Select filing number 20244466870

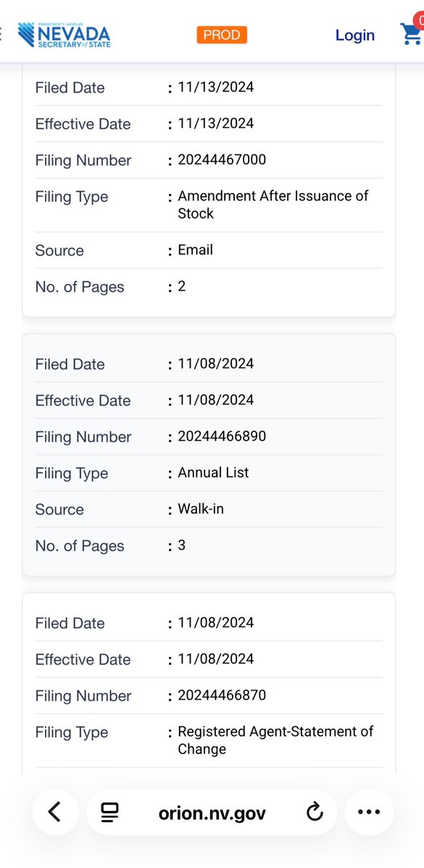(222, 695)
